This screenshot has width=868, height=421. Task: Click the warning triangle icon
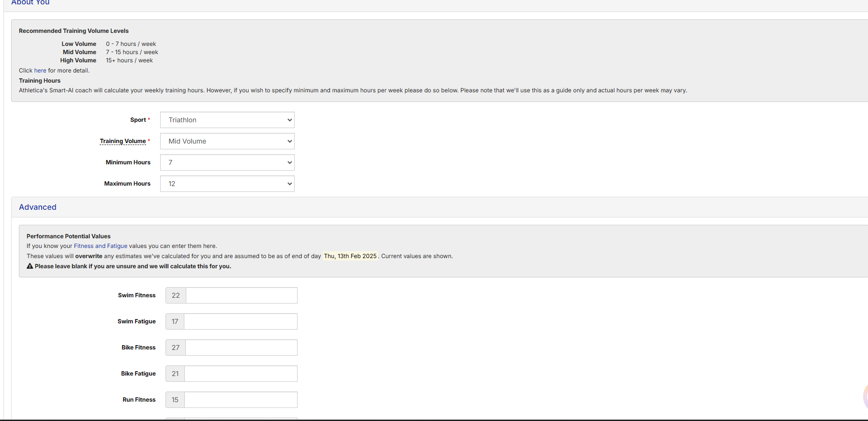[30, 266]
